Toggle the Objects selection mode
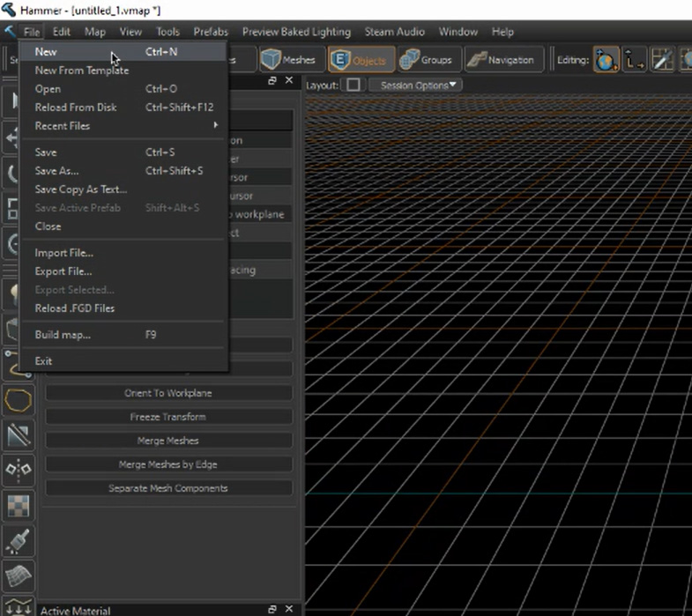692x616 pixels. coord(361,60)
